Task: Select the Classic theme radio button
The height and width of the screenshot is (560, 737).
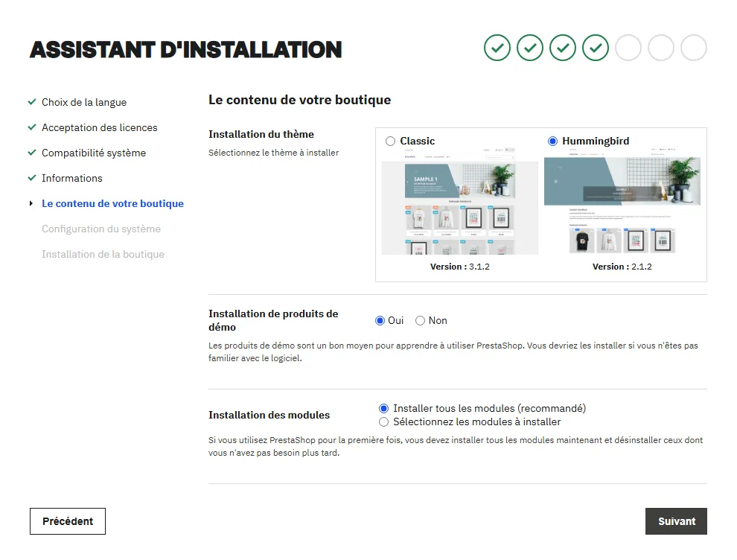Action: click(x=390, y=141)
